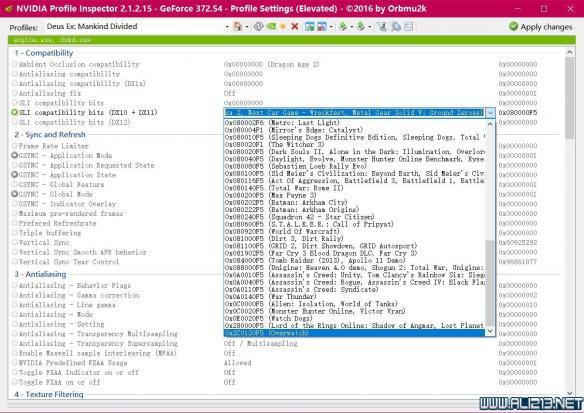Image resolution: width=584 pixels, height=413 pixels.
Task: Open the export profiles dropdown arrow
Action: (352, 27)
